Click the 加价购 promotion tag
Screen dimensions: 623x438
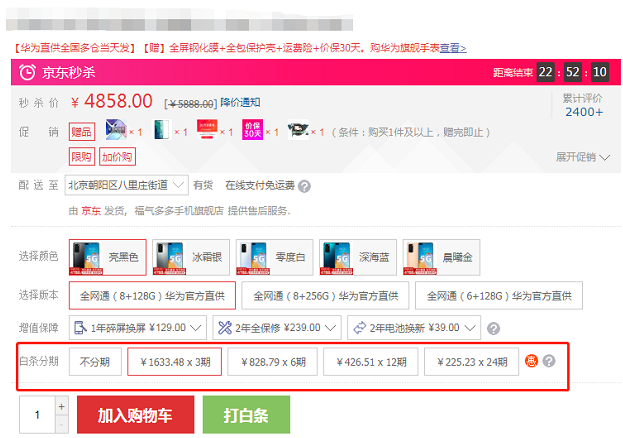[117, 157]
